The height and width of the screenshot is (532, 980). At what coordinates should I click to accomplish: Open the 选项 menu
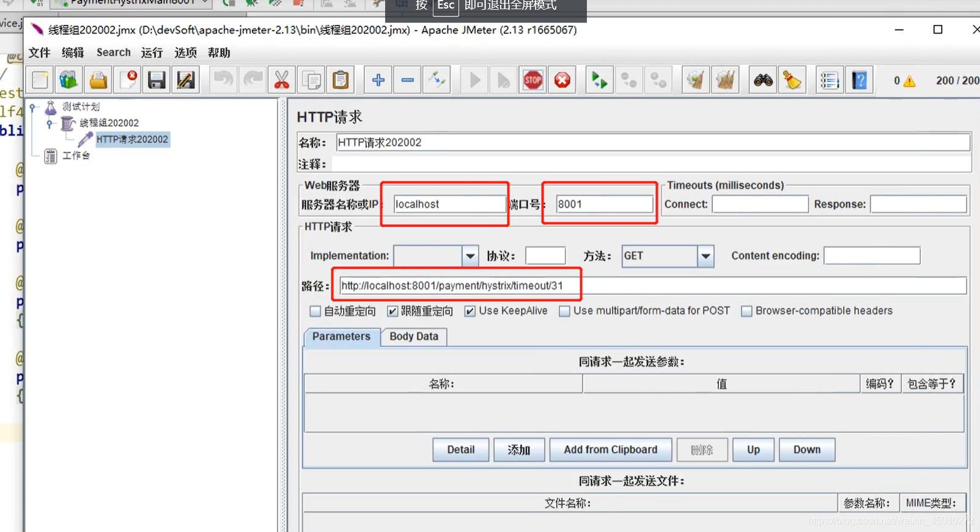pyautogui.click(x=186, y=53)
